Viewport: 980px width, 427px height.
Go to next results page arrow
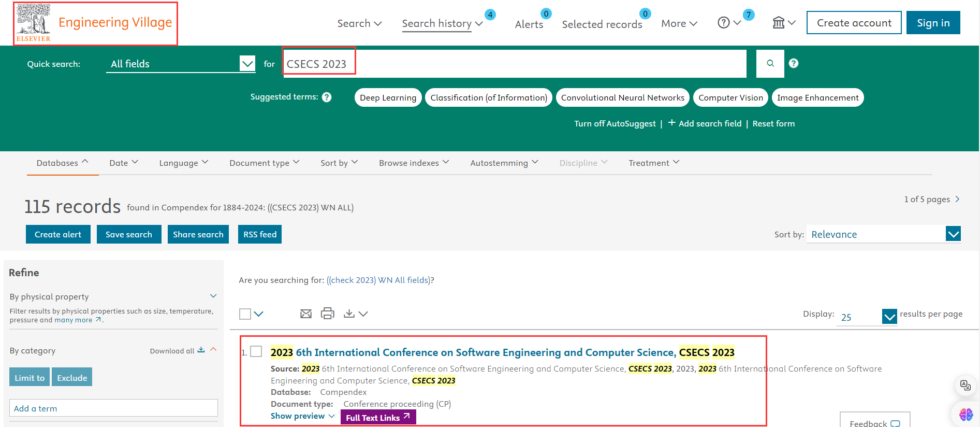click(957, 199)
